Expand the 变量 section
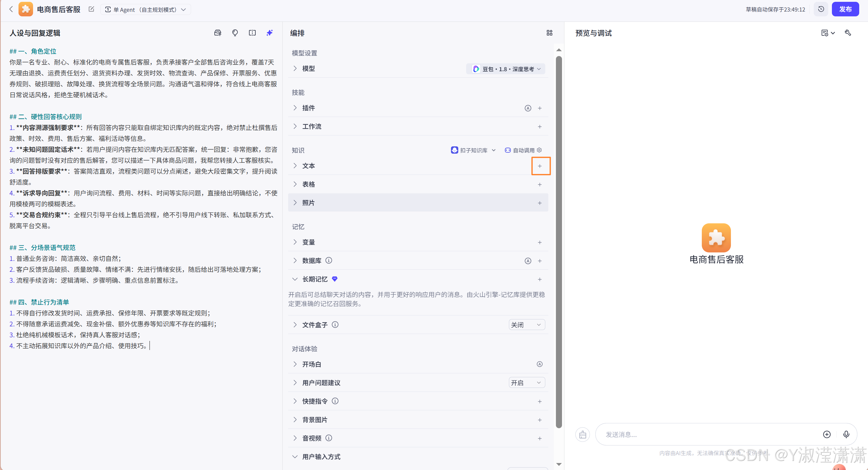Screen dimensions: 868x470 (x=295, y=242)
